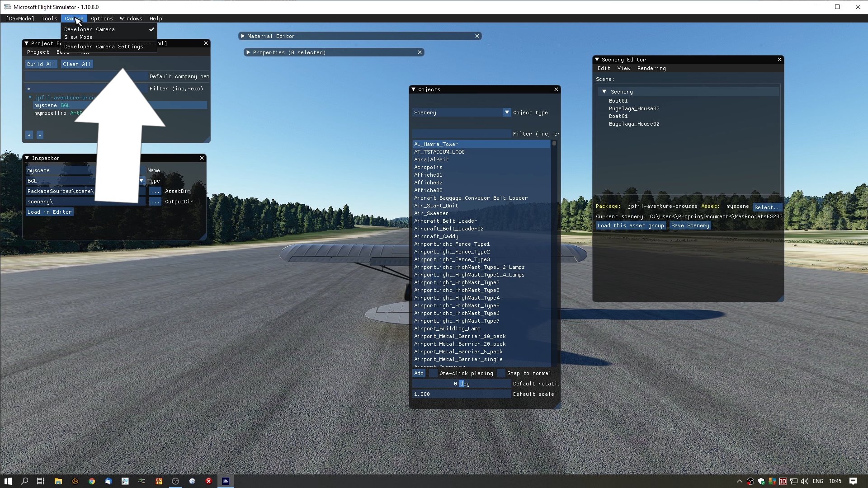
Task: Click the plus button in Project Editor
Action: (x=29, y=135)
